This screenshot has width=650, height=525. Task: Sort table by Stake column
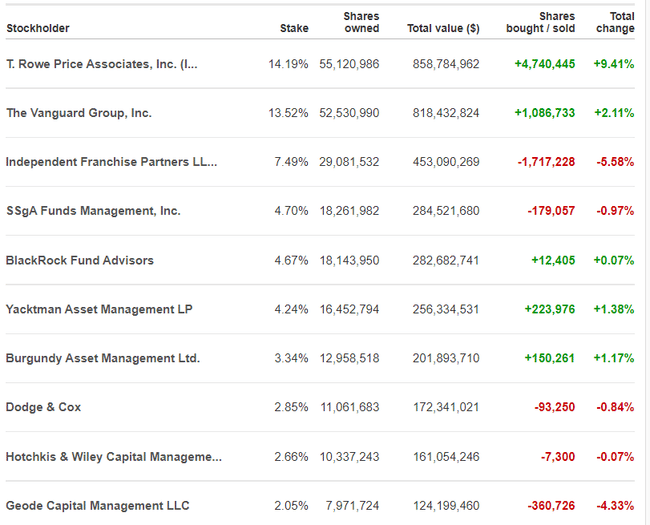click(294, 28)
